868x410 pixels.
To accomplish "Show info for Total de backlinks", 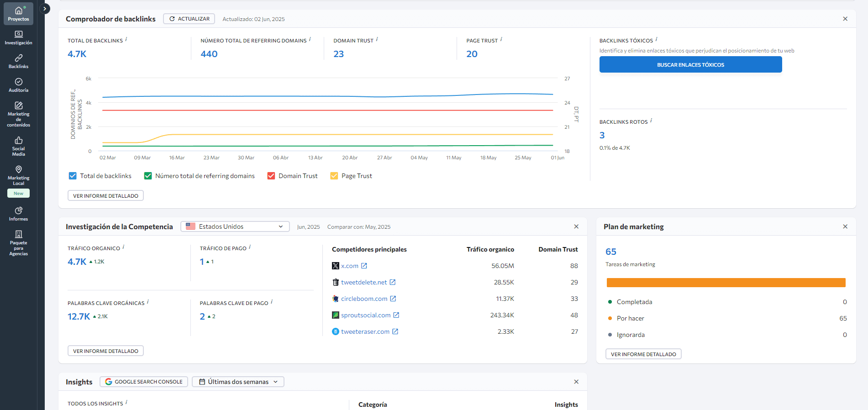I will pyautogui.click(x=126, y=40).
